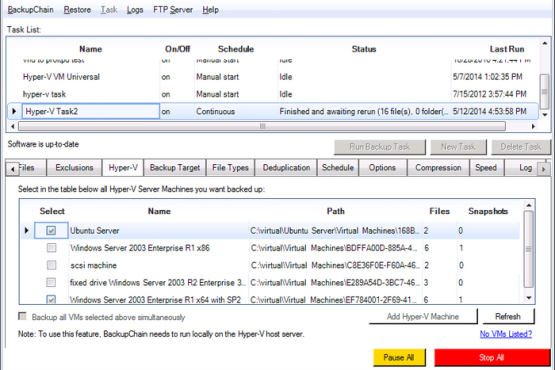Check the scsi machine checkbox
Screen dimensions: 555x370
(52, 265)
